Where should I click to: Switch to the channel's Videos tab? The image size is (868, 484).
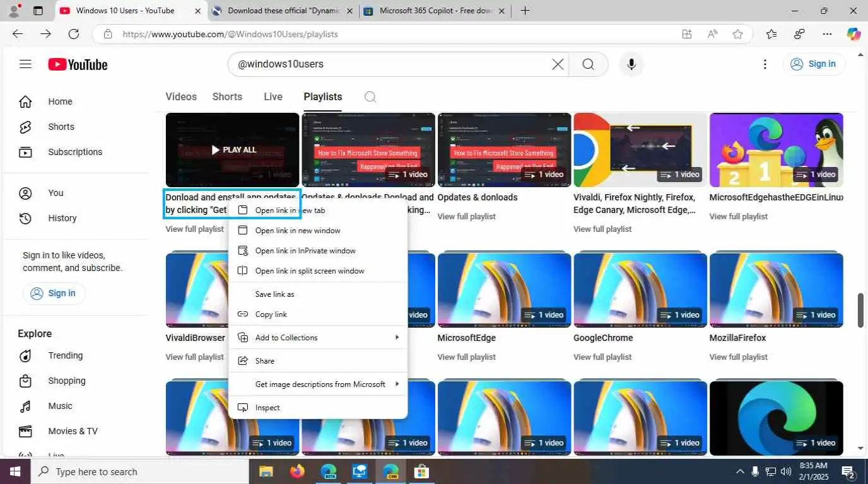click(181, 96)
